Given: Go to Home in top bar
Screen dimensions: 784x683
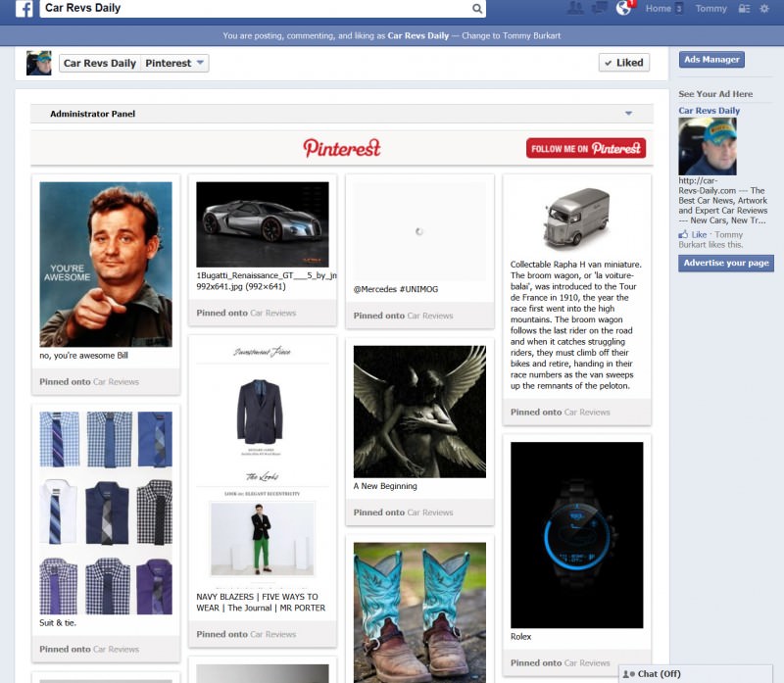Looking at the screenshot, I should pyautogui.click(x=658, y=9).
